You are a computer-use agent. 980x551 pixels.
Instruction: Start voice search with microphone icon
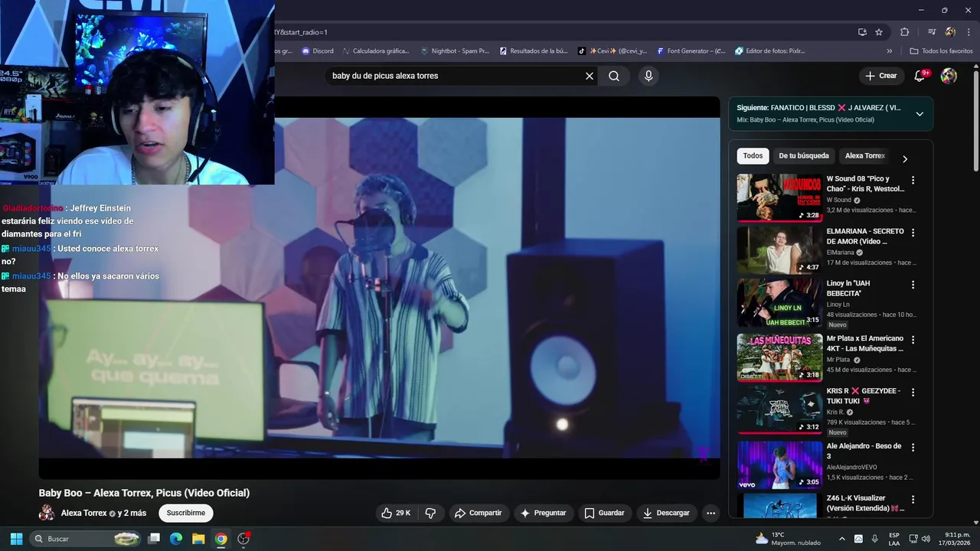click(x=648, y=76)
